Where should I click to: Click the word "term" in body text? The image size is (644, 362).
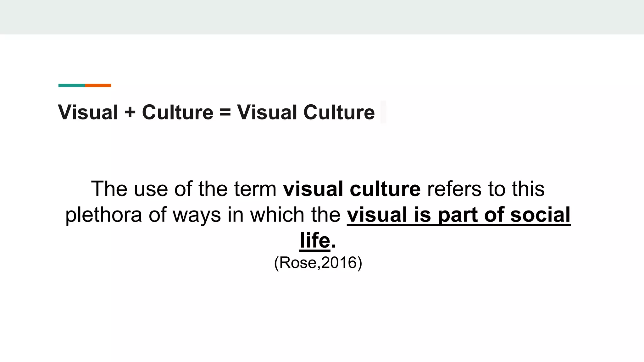(255, 189)
